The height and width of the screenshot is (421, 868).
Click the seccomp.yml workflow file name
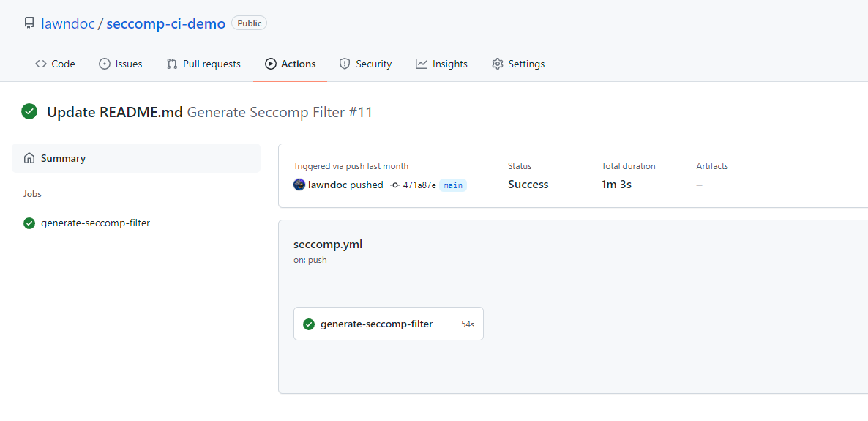point(328,245)
